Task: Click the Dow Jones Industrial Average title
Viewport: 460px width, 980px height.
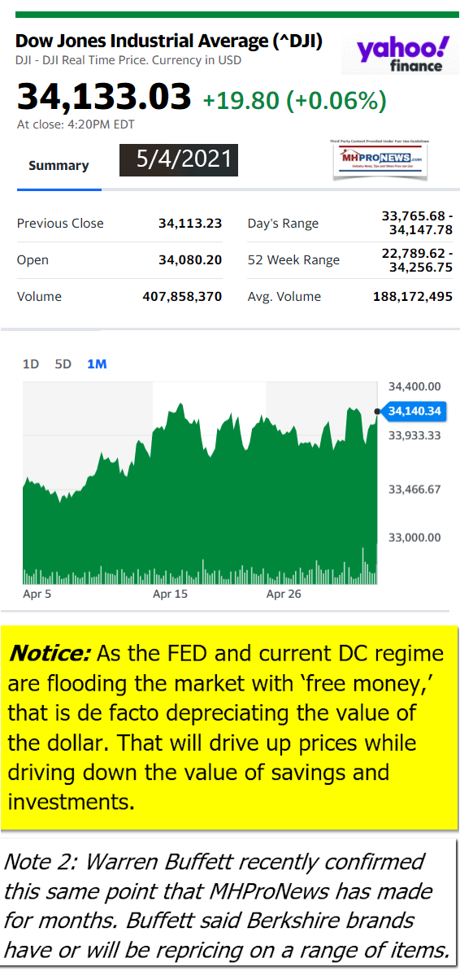Action: tap(169, 41)
